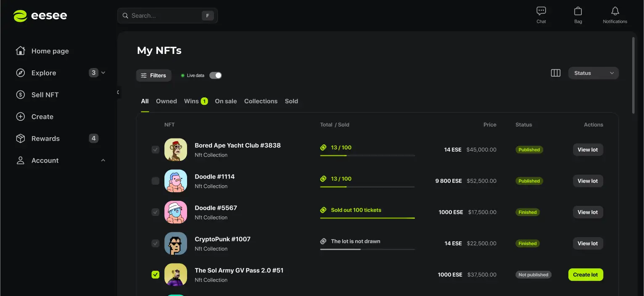The height and width of the screenshot is (296, 644).
Task: Open Sell NFT from sidebar
Action: pos(45,95)
